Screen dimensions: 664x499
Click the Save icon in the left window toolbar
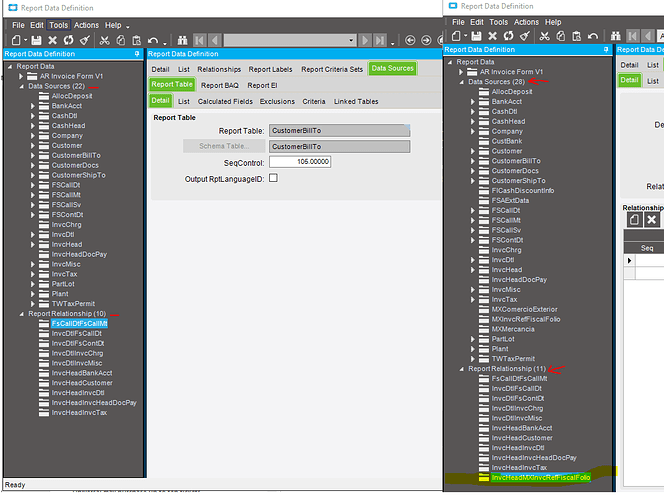(x=36, y=40)
